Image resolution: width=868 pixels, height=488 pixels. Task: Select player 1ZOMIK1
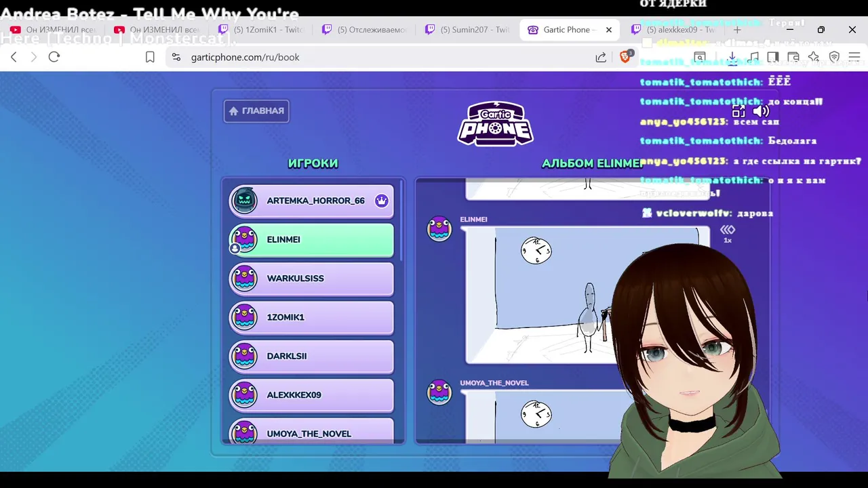(x=311, y=317)
